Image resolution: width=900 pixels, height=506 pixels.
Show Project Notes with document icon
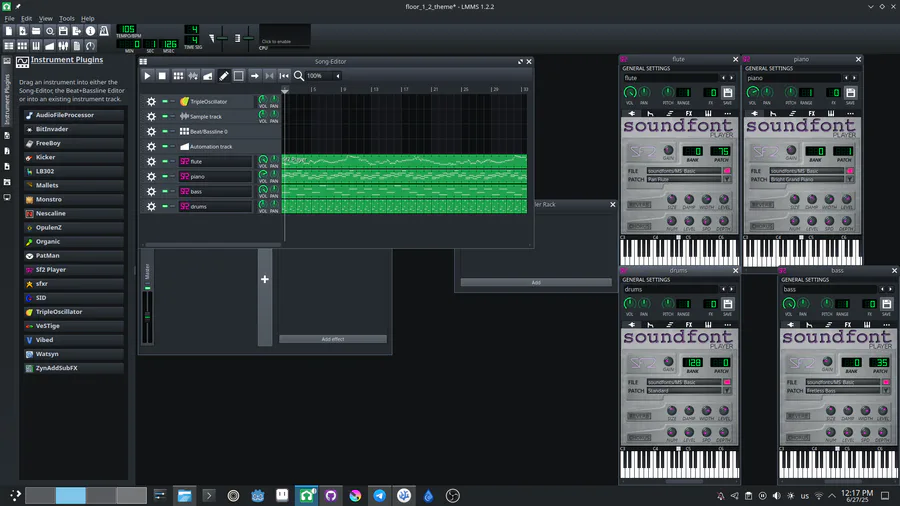77,45
